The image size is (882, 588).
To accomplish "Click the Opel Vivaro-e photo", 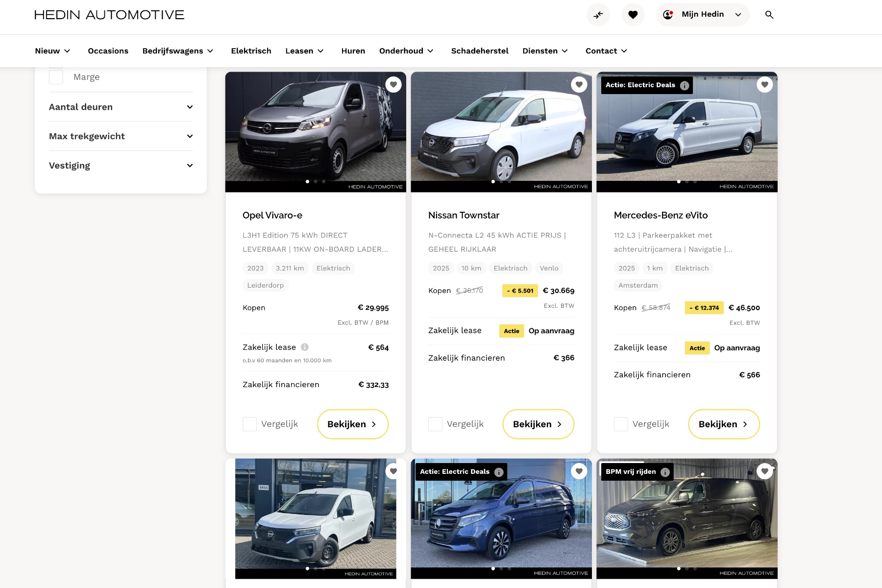I will point(316,132).
